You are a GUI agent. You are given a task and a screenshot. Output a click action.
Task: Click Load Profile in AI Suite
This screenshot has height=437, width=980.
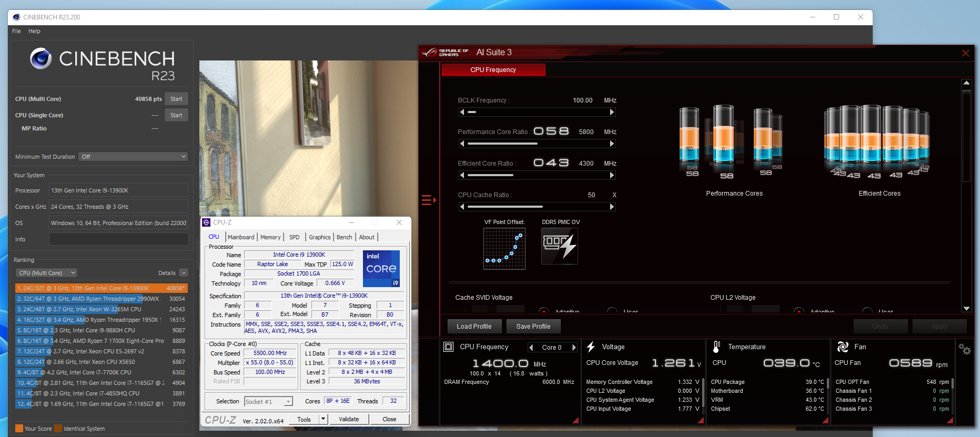pos(474,326)
